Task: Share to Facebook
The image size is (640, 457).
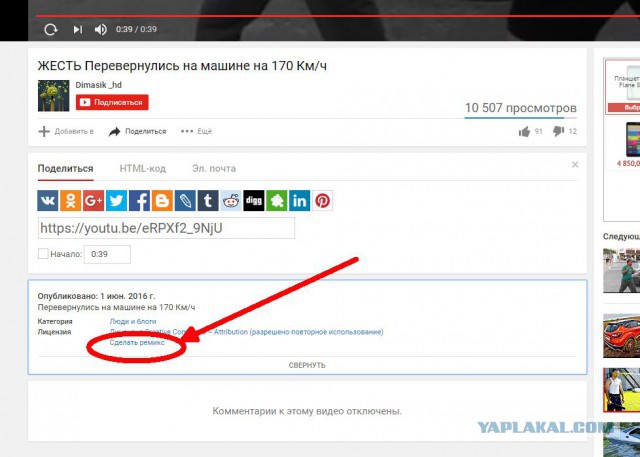Action: pyautogui.click(x=139, y=200)
